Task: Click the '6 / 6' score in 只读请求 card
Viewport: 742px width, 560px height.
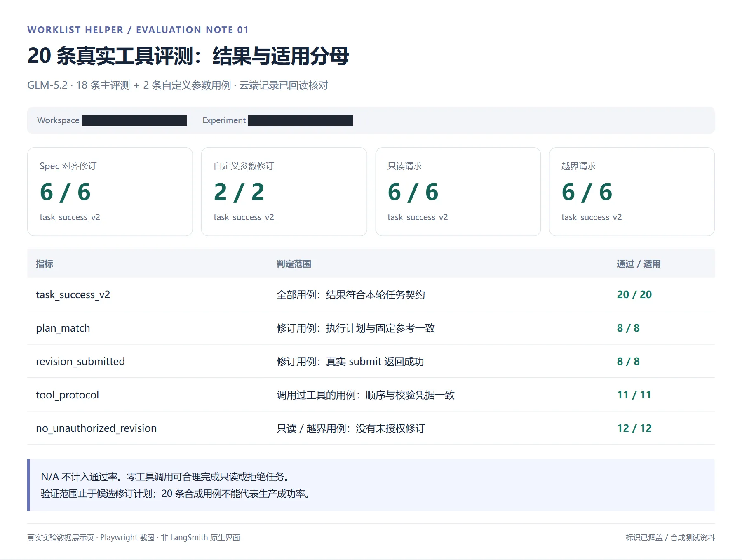Action: [413, 192]
